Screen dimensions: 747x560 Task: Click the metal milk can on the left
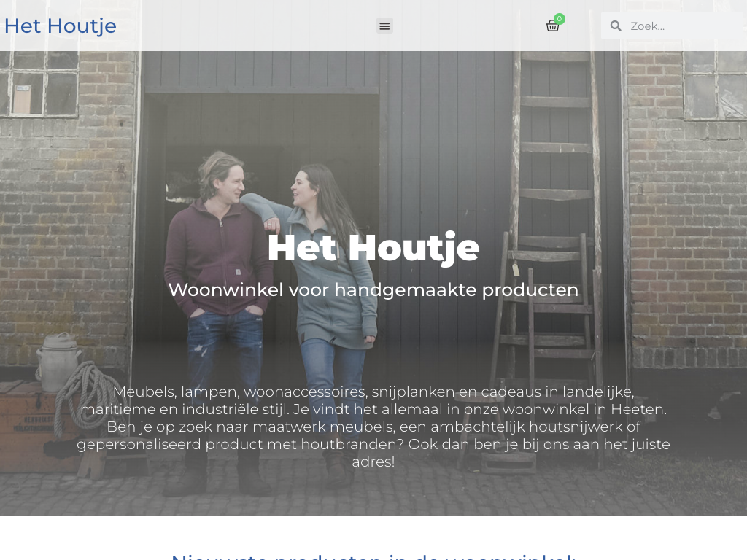(x=58, y=361)
